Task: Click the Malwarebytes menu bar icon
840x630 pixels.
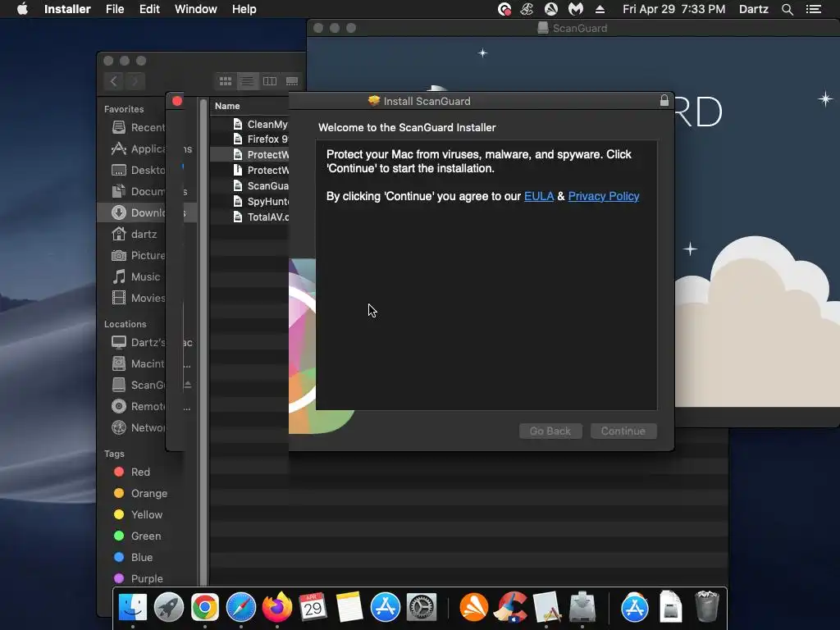Action: click(x=575, y=9)
